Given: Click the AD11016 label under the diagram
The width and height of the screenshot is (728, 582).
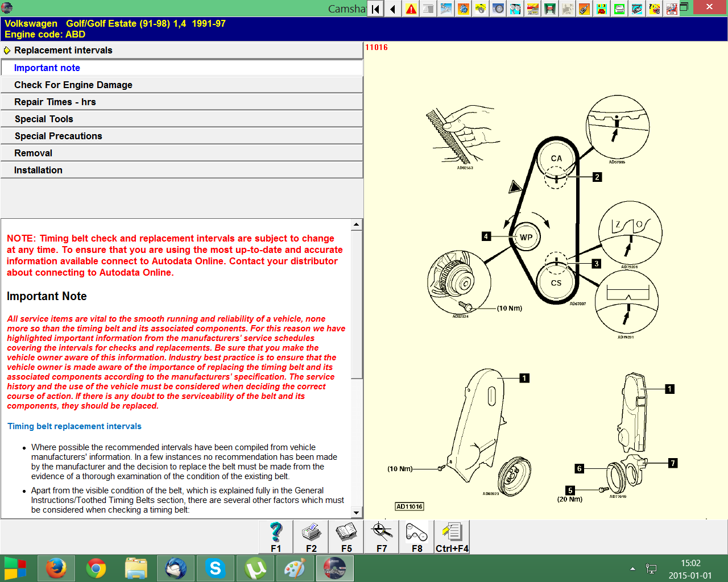Looking at the screenshot, I should pos(409,506).
